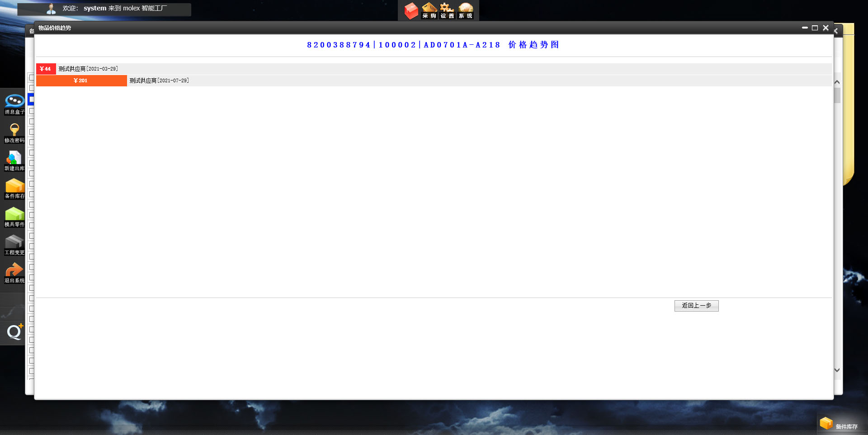Click the Q+ icon in left sidebar
Screen dimensions: 868x435
click(14, 332)
